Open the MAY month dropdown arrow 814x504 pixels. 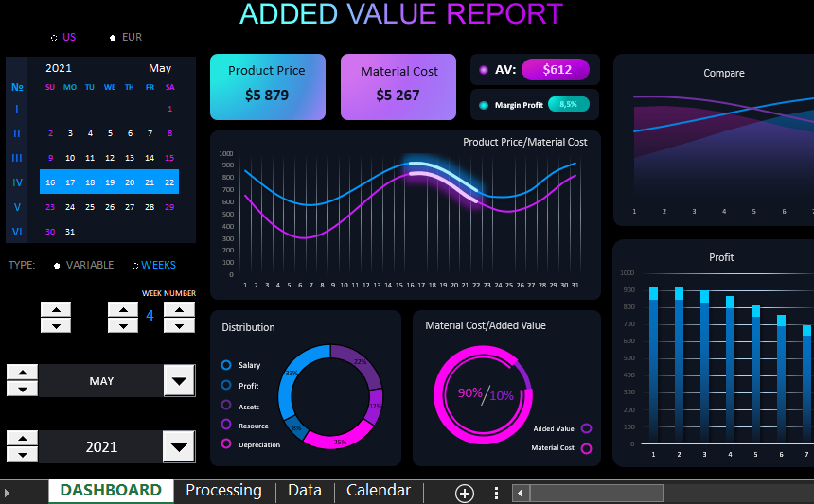179,380
